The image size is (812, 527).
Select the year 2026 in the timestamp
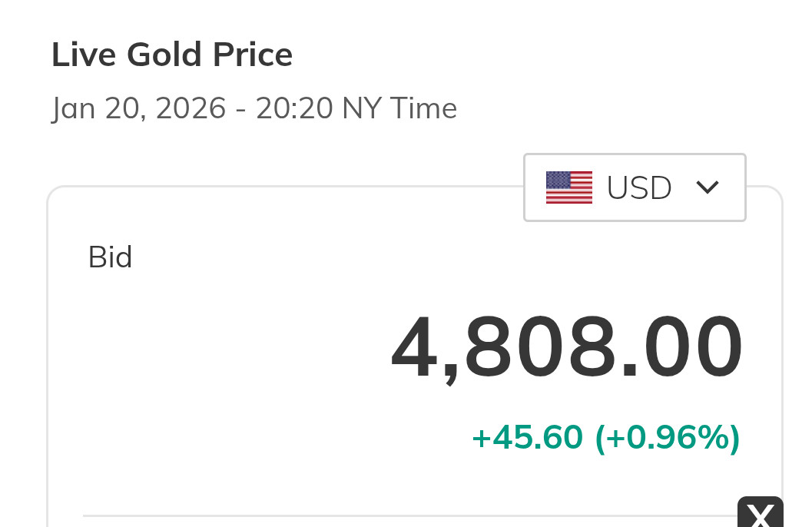coord(191,108)
